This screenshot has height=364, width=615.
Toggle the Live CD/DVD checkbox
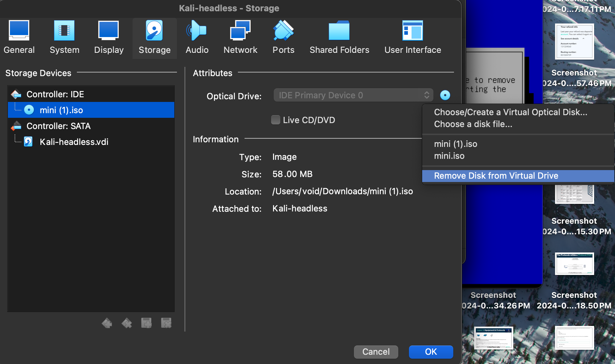(275, 120)
